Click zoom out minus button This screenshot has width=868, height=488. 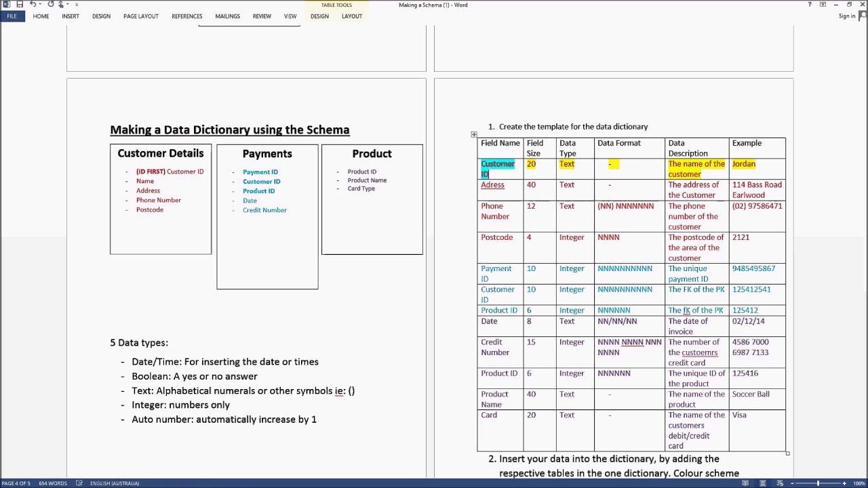pyautogui.click(x=791, y=483)
